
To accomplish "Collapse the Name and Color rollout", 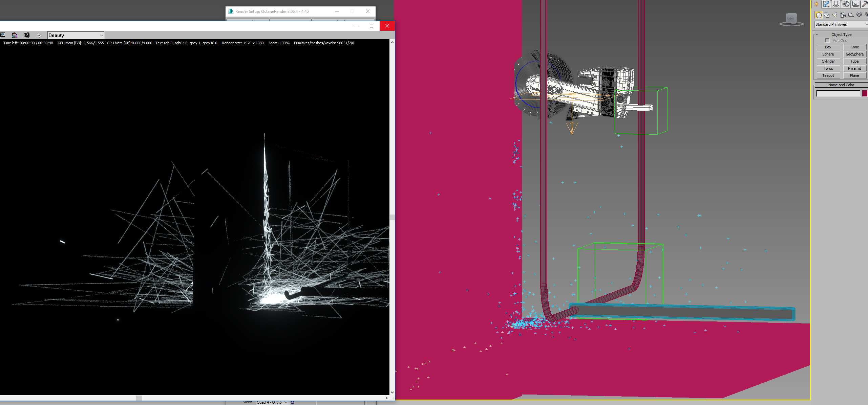I will click(841, 85).
